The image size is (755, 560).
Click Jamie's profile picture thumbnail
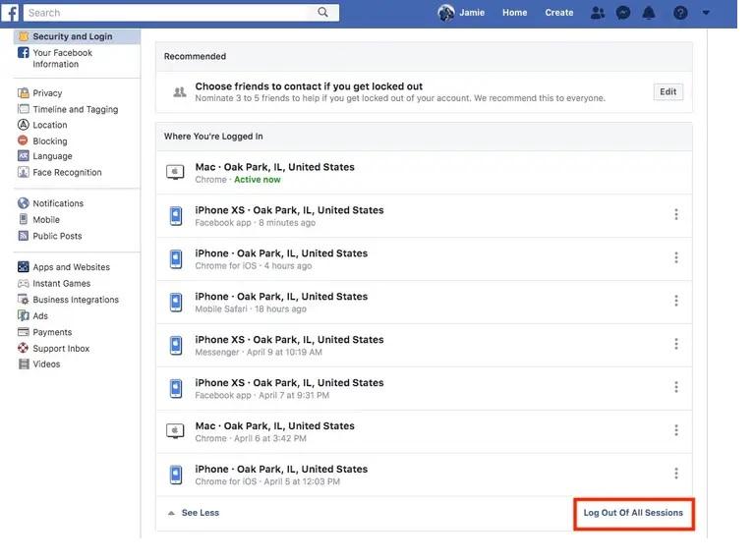pos(446,13)
